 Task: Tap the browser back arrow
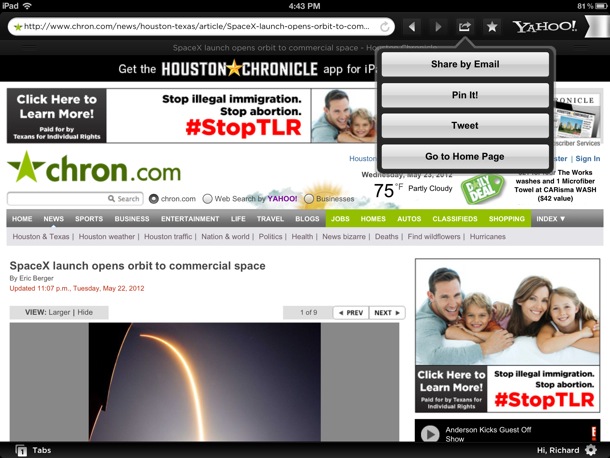(x=412, y=26)
